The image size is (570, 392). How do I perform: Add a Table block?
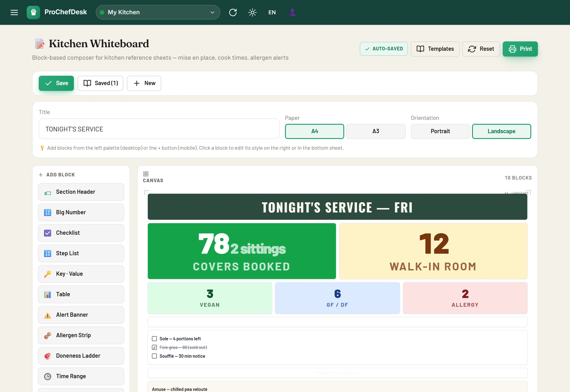81,294
